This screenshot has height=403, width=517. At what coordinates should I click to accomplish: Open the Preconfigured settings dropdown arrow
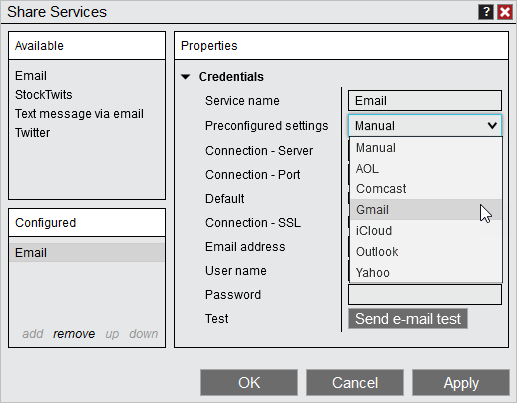(x=492, y=126)
